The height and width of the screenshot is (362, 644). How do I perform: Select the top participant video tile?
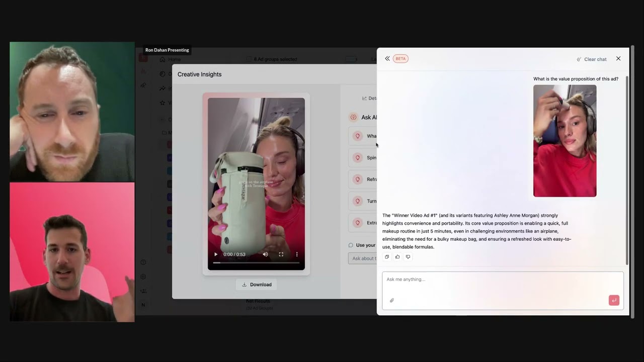tap(72, 111)
